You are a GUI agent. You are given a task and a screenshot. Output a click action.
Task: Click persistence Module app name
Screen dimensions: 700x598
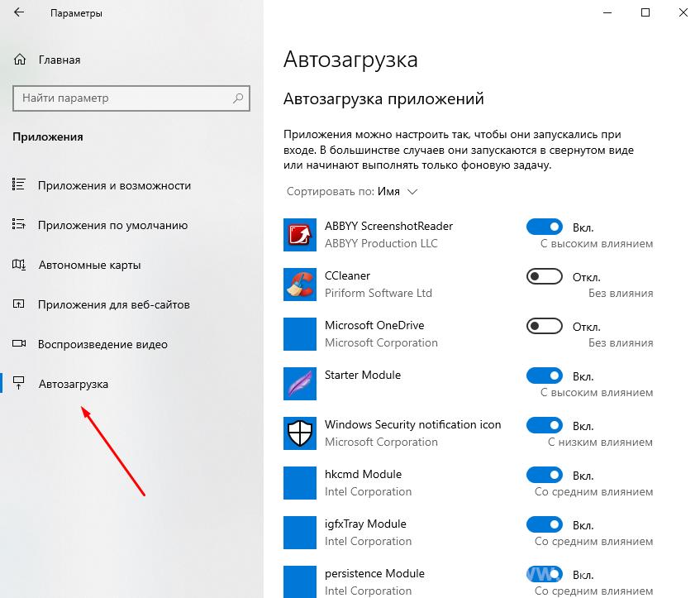pyautogui.click(x=374, y=573)
